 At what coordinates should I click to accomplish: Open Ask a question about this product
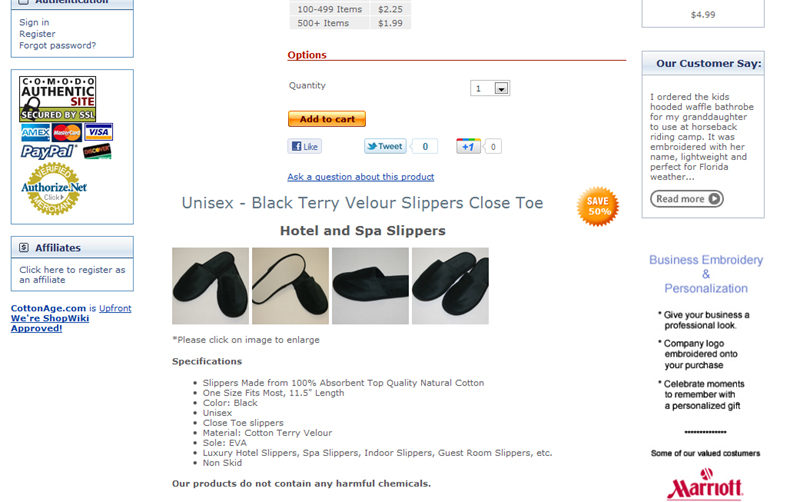click(x=361, y=177)
